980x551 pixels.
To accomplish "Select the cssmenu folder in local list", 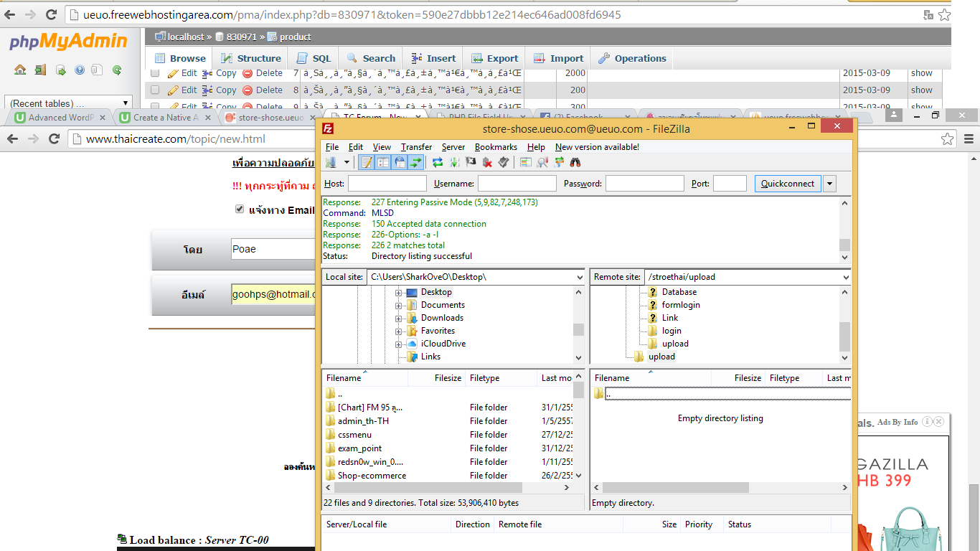I will point(354,435).
